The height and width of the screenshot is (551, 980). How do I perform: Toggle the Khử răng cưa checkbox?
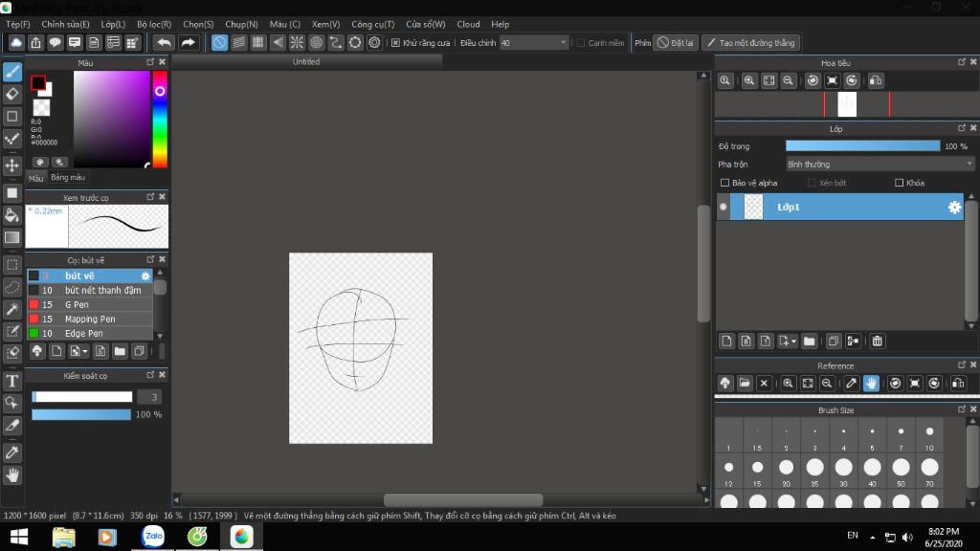[396, 43]
